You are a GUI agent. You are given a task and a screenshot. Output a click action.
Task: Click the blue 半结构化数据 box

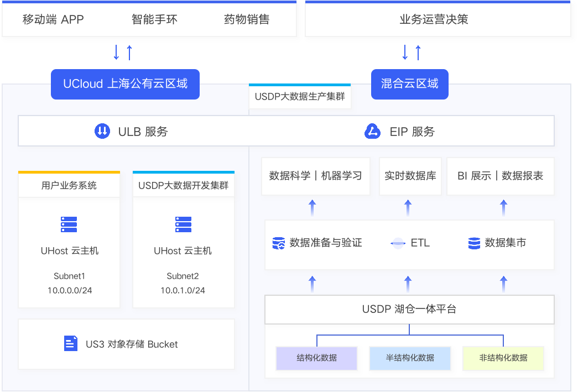[410, 358]
